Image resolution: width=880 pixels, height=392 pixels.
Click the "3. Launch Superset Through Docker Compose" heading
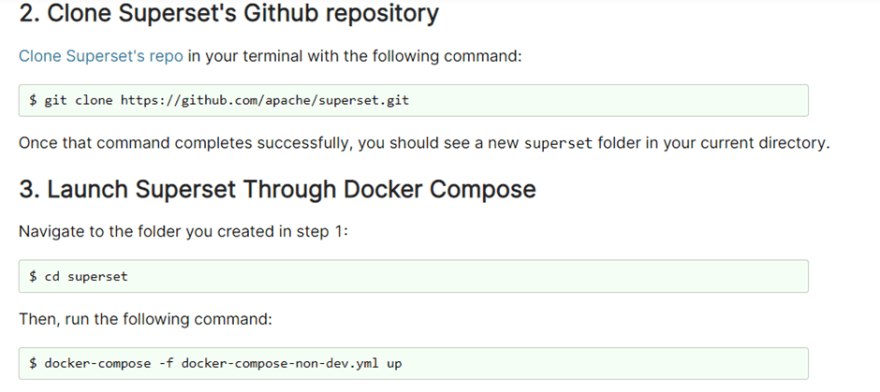click(x=277, y=189)
